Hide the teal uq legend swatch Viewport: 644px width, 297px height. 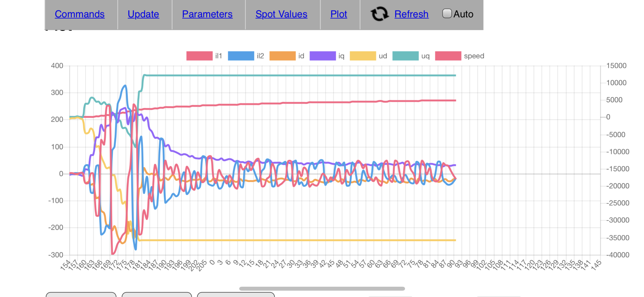406,56
